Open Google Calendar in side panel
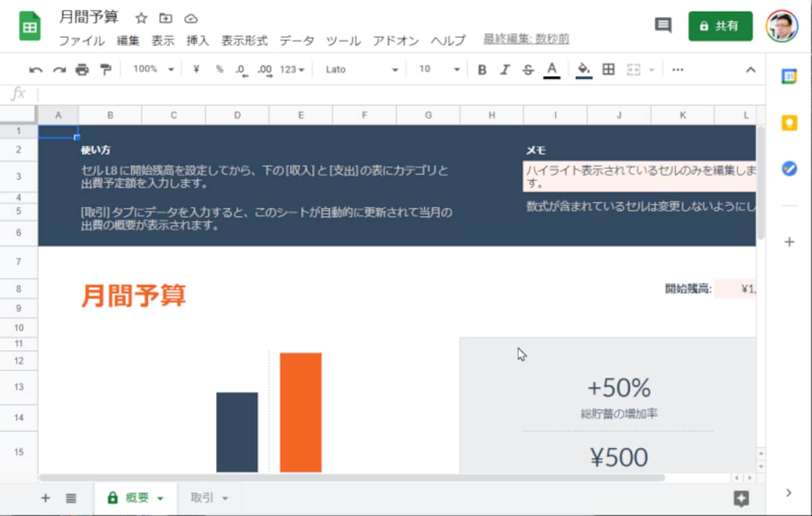812x516 pixels. point(789,77)
